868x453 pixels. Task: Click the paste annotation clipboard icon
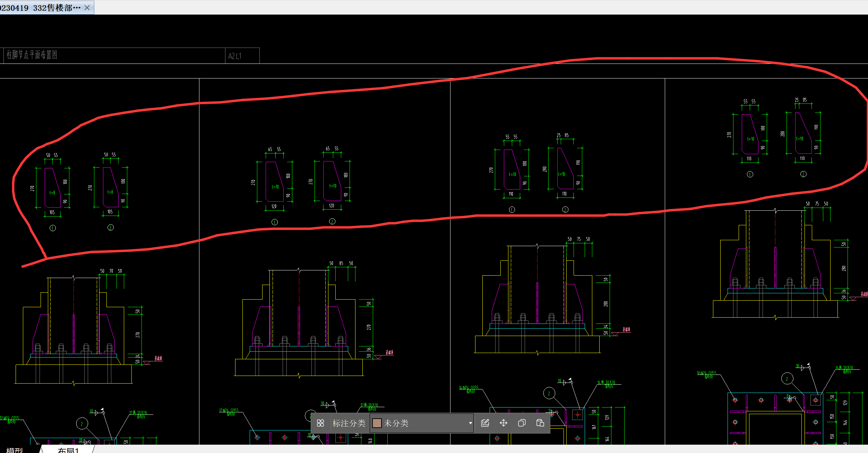540,423
